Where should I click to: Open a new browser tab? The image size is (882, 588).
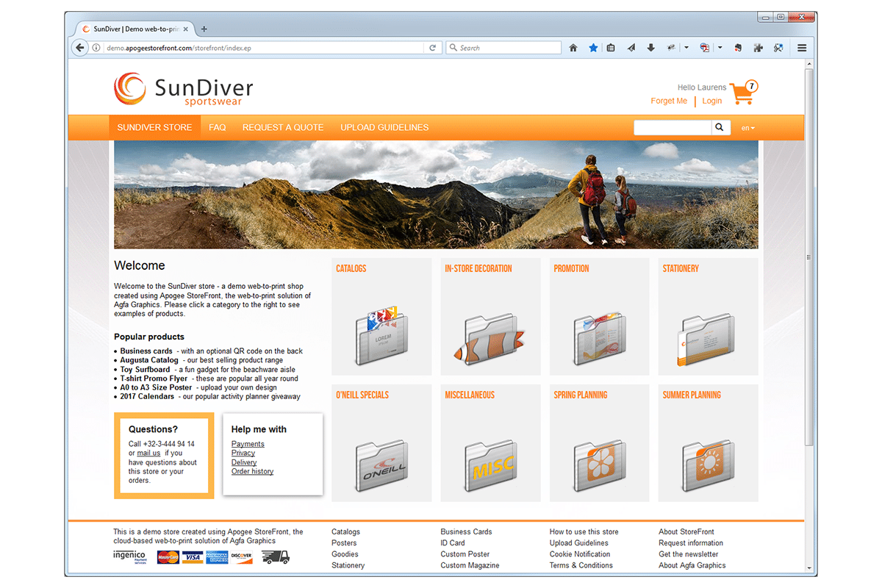pos(204,29)
